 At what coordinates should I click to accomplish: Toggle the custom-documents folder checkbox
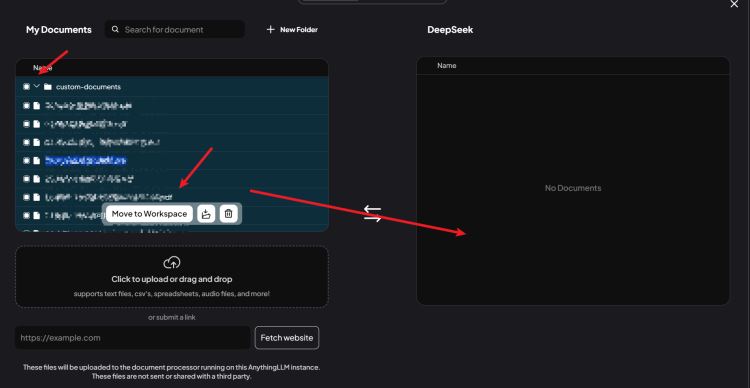pyautogui.click(x=26, y=87)
